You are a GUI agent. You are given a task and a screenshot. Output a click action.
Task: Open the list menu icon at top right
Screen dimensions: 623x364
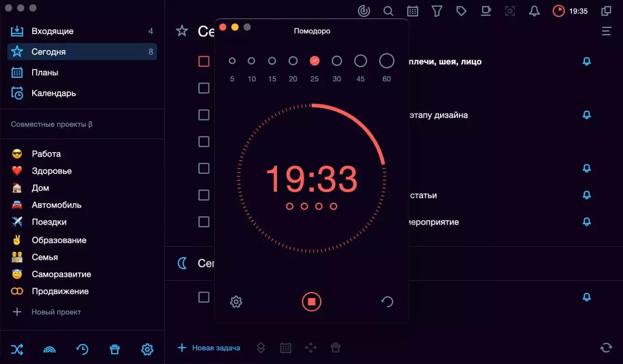[x=606, y=31]
